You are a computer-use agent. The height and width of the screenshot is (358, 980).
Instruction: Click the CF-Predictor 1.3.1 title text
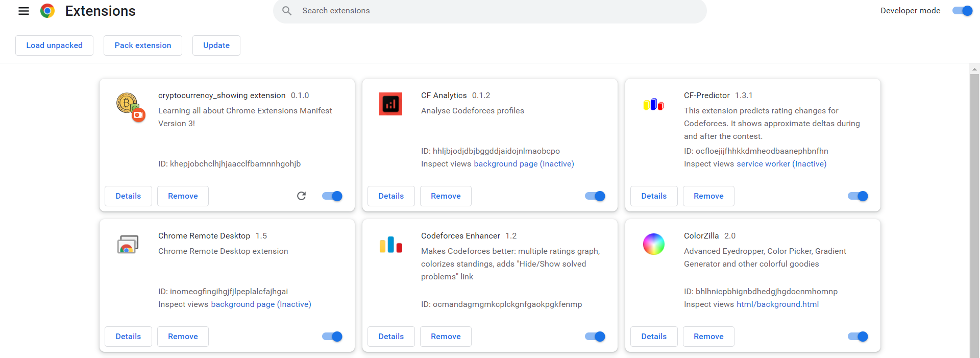(x=718, y=96)
